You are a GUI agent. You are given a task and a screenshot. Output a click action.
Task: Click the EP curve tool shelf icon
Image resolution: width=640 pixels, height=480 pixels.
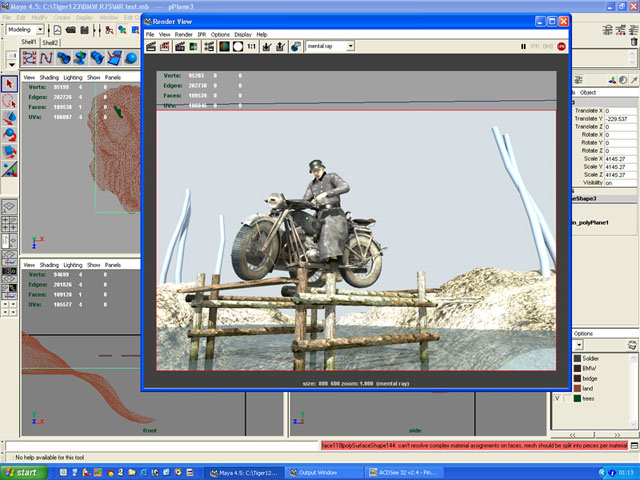pyautogui.click(x=29, y=58)
